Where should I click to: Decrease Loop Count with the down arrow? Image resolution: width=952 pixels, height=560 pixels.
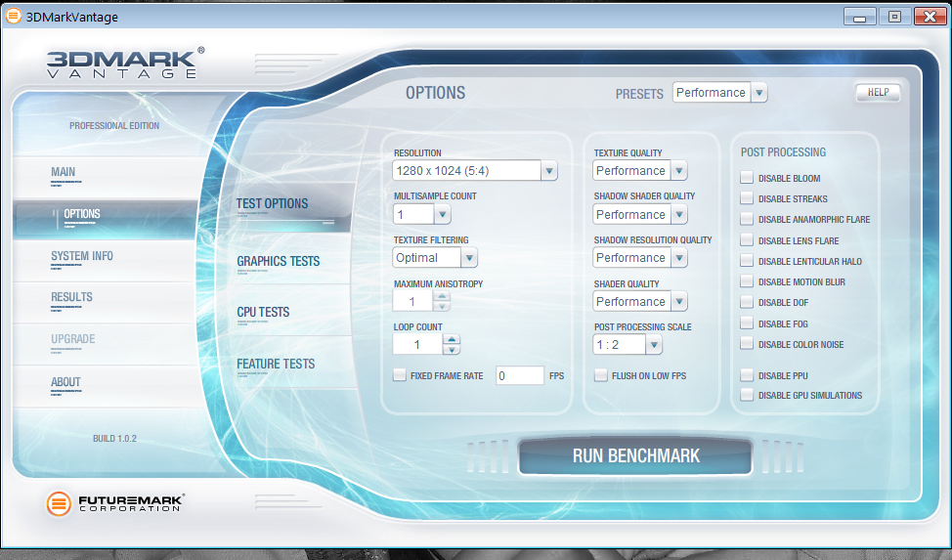pyautogui.click(x=452, y=350)
